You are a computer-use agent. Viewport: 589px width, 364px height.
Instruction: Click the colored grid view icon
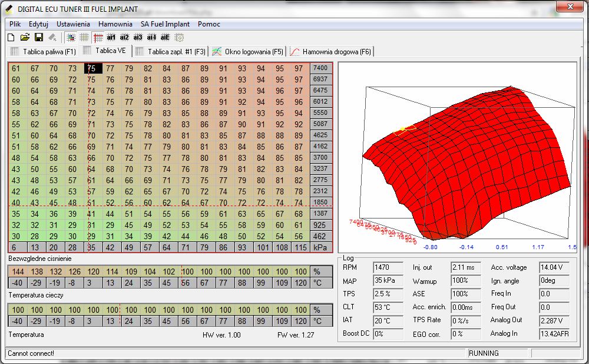(x=71, y=38)
